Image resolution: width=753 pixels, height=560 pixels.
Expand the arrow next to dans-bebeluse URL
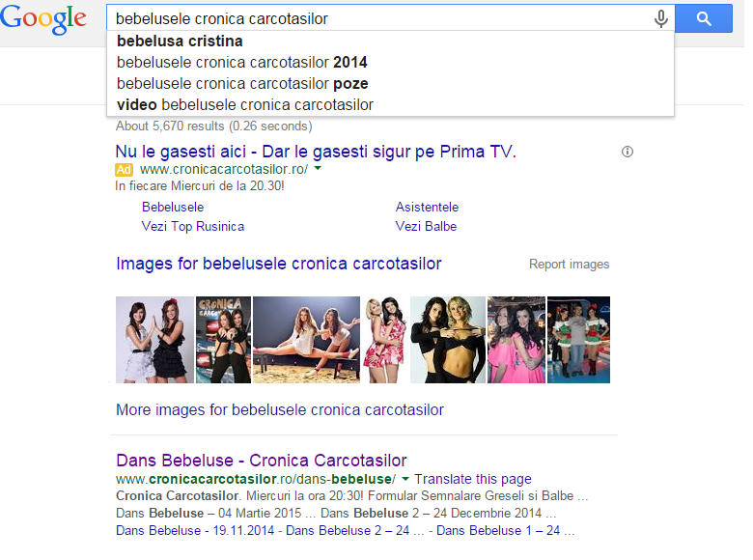[405, 479]
